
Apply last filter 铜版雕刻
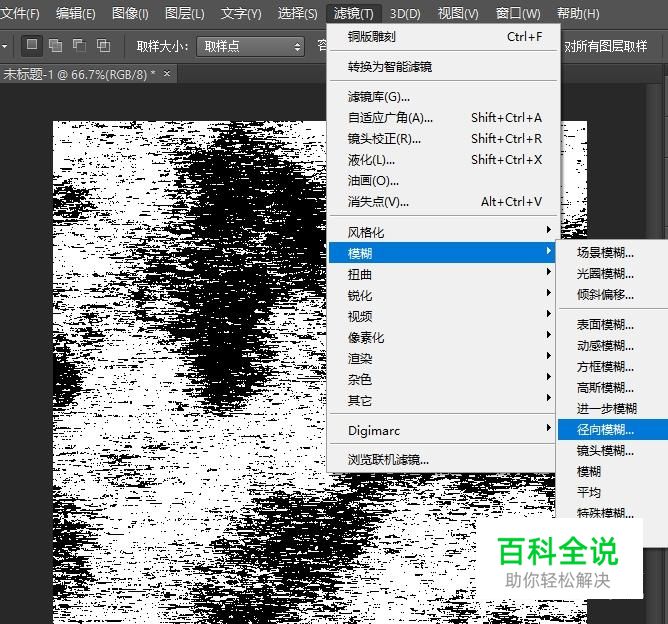point(442,37)
